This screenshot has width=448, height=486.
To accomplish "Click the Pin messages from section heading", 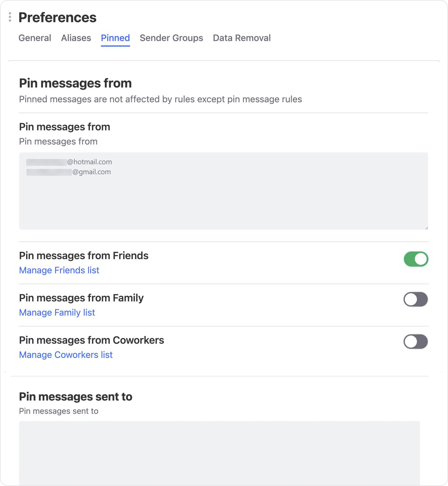I will [x=75, y=83].
